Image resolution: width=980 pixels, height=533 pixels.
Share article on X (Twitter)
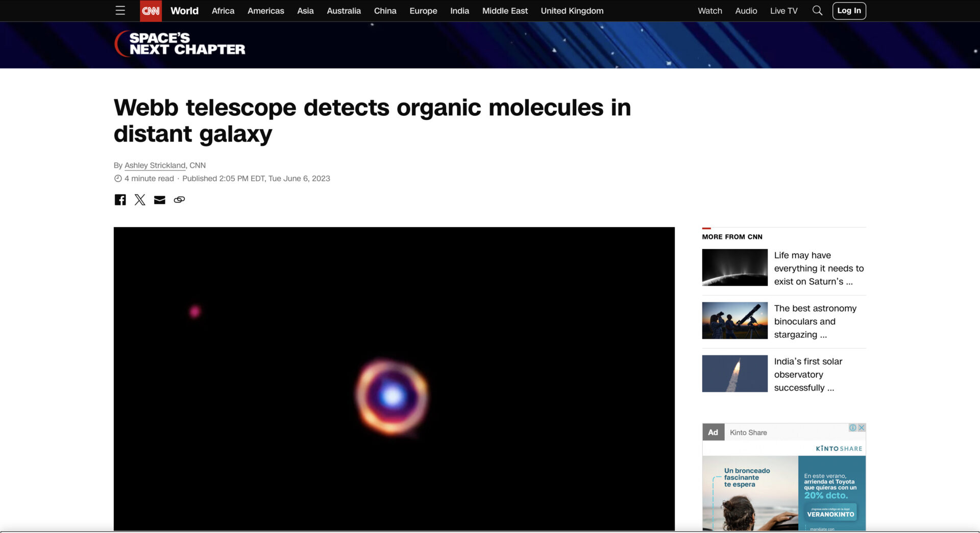(140, 200)
